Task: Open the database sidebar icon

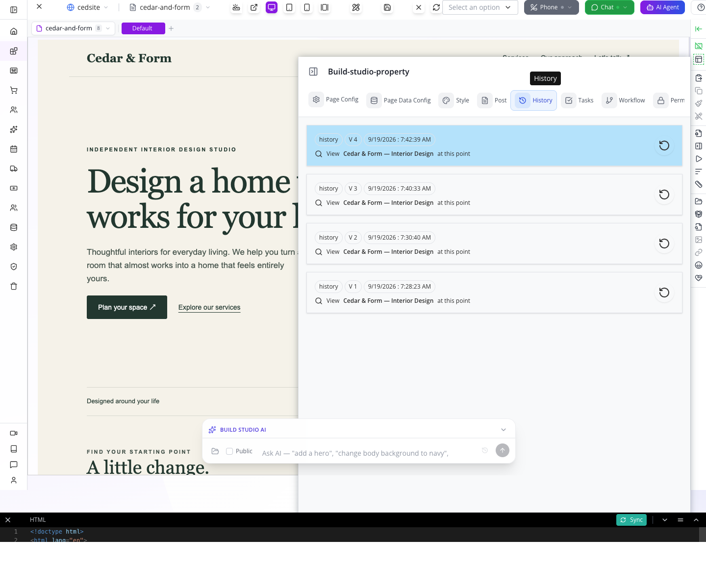Action: coord(14,227)
